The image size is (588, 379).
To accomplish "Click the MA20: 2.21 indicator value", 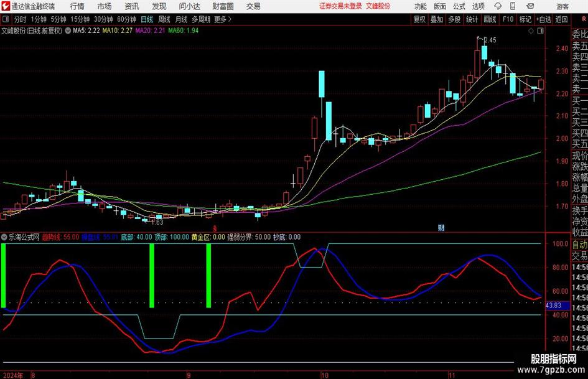I will [150, 30].
